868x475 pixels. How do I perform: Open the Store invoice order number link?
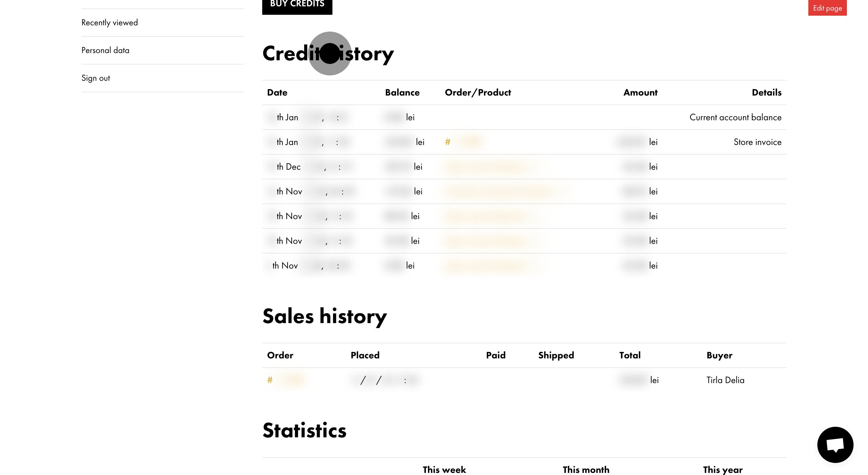(464, 142)
